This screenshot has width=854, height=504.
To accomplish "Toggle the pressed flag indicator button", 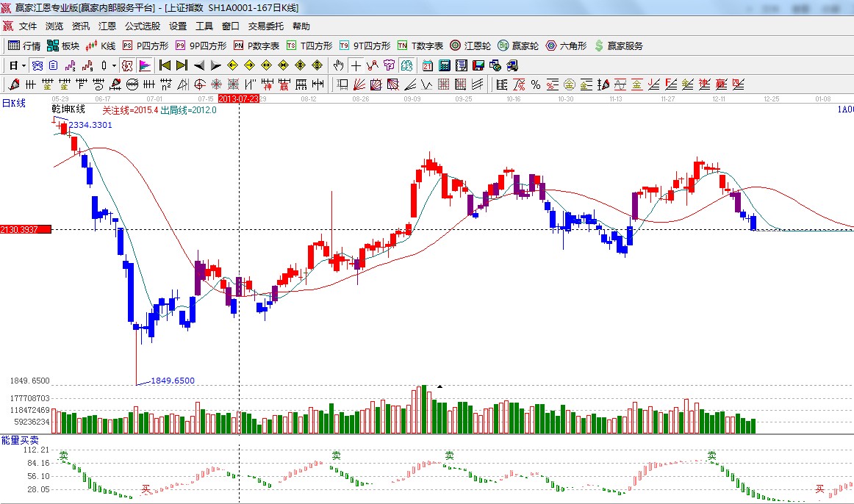I will pos(145,65).
